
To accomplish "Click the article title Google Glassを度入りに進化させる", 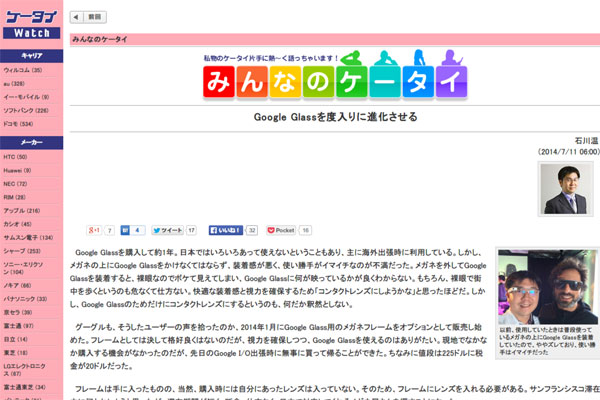I will coord(335,117).
